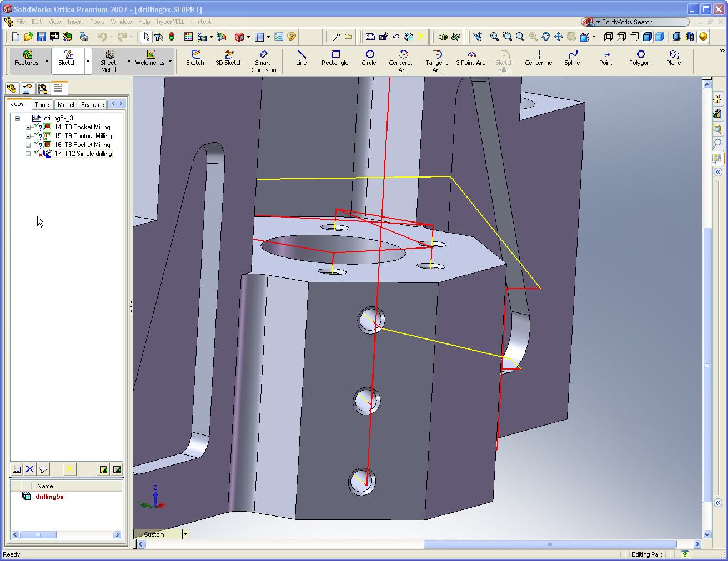This screenshot has height=561, width=728.
Task: Click the Rebuild traffic light icon
Action: pos(172,37)
